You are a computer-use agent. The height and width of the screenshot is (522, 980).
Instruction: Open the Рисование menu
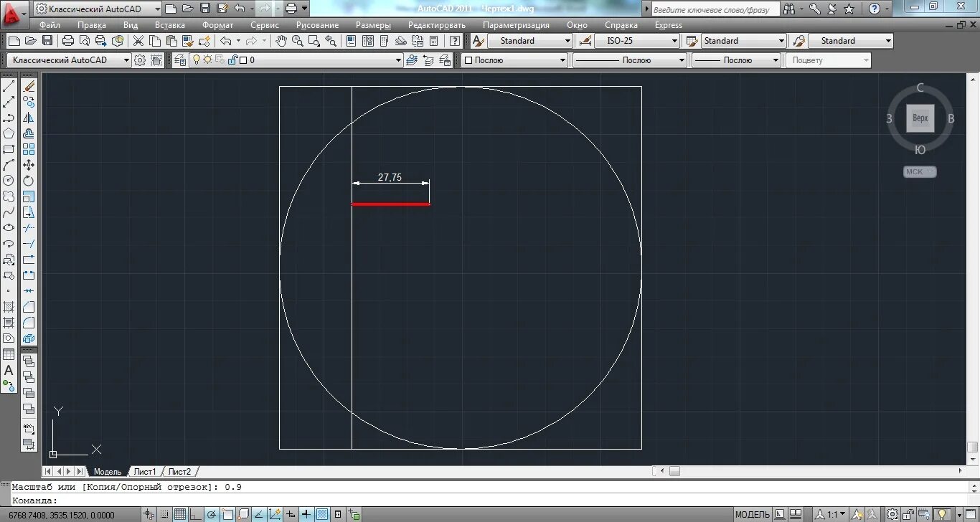[317, 25]
